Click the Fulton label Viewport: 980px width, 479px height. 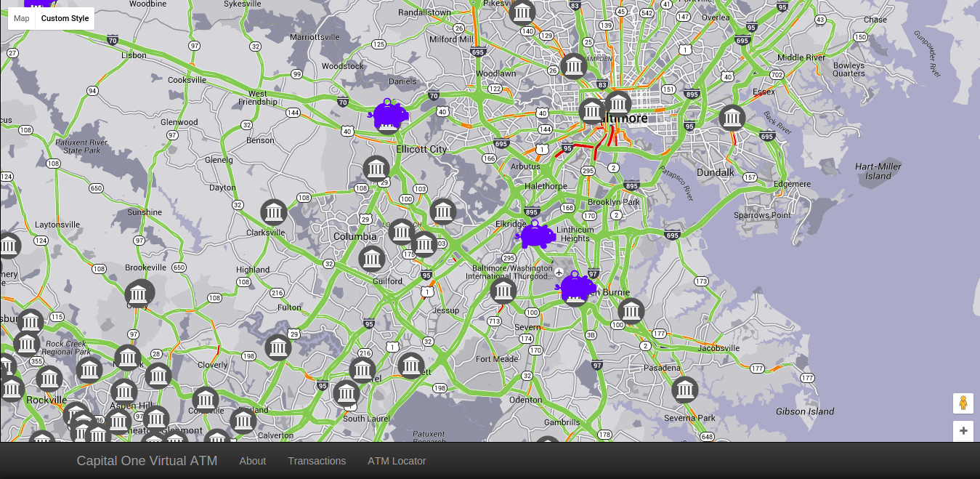pyautogui.click(x=289, y=307)
